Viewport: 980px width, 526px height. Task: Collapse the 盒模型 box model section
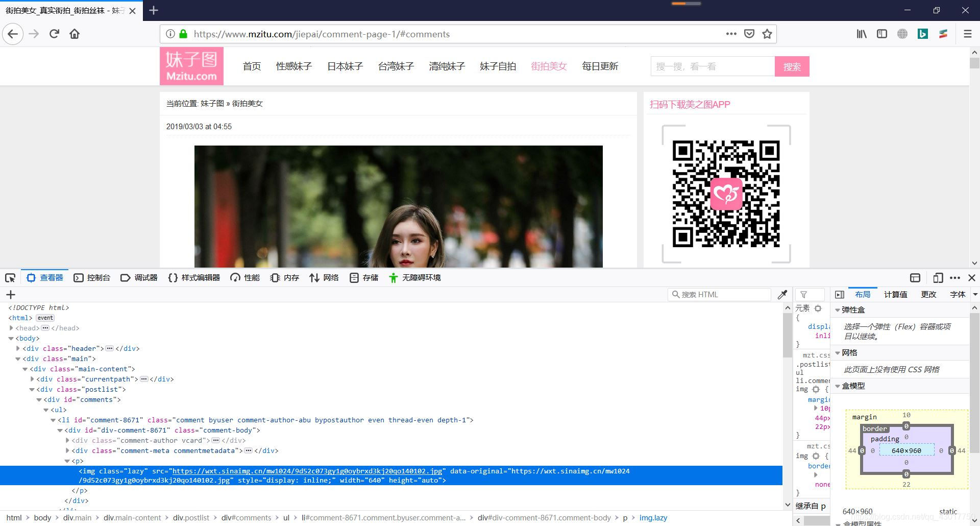pyautogui.click(x=838, y=386)
